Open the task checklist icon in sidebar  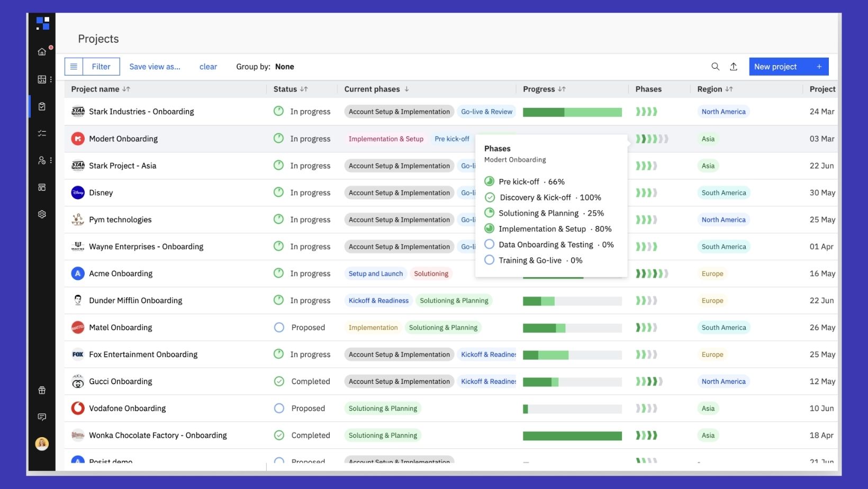[x=42, y=133]
